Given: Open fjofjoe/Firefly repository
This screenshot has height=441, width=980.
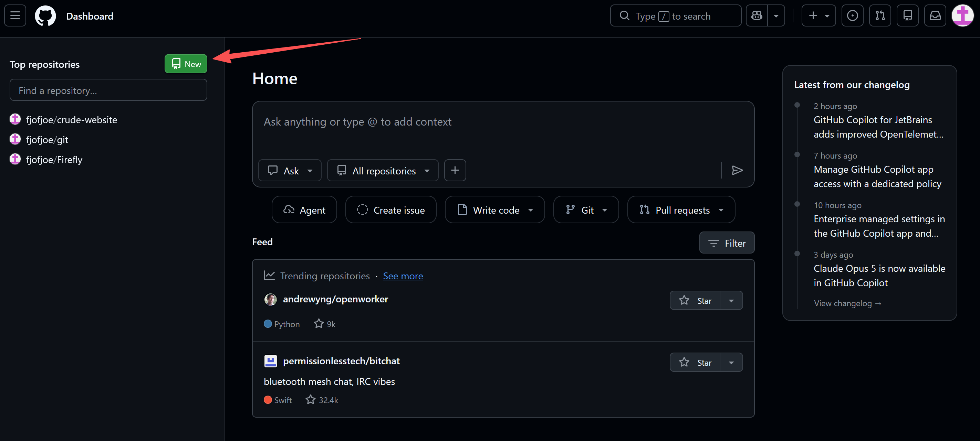Looking at the screenshot, I should [x=54, y=160].
